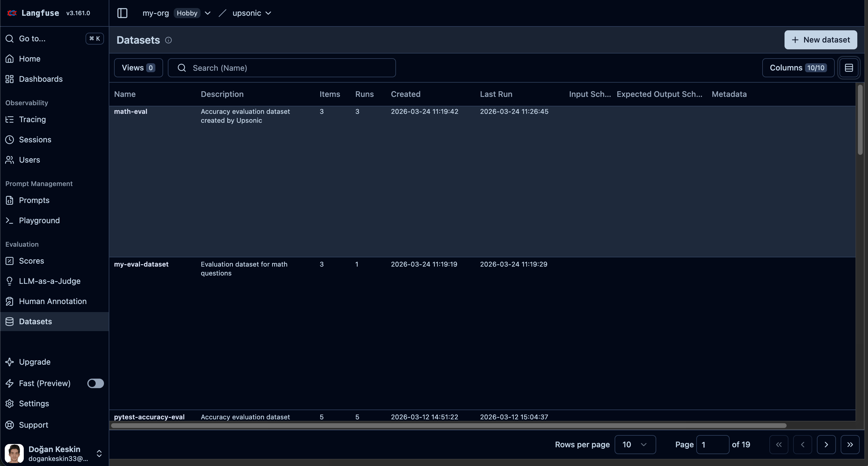Click the Hobby plan badge

[x=187, y=13]
